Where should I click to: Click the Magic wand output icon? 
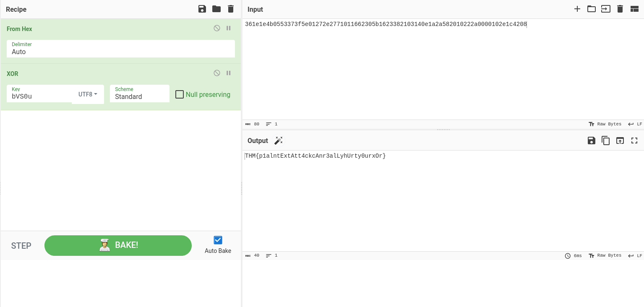[x=279, y=140]
